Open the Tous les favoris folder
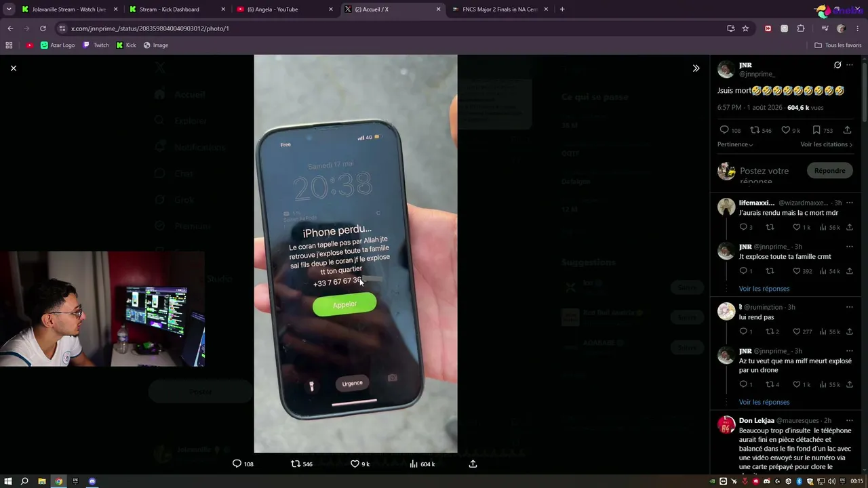The width and height of the screenshot is (868, 488). (x=838, y=45)
